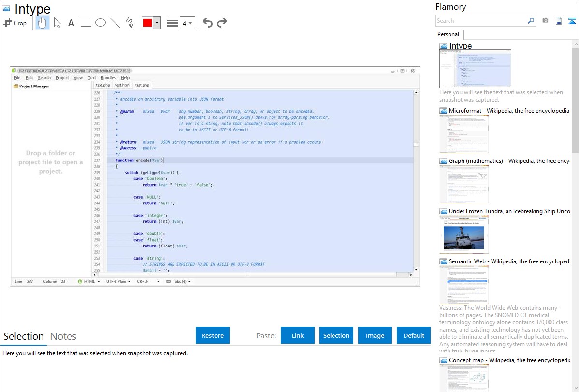Open the Graph (mathematics) snapshot title
Viewport: 579px width, 392px height.
[x=509, y=161]
